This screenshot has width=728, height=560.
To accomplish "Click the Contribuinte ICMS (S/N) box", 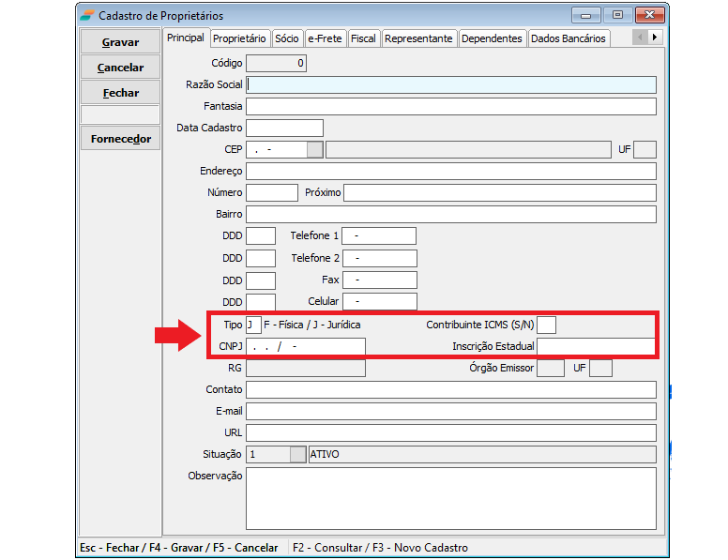I will pos(546,325).
